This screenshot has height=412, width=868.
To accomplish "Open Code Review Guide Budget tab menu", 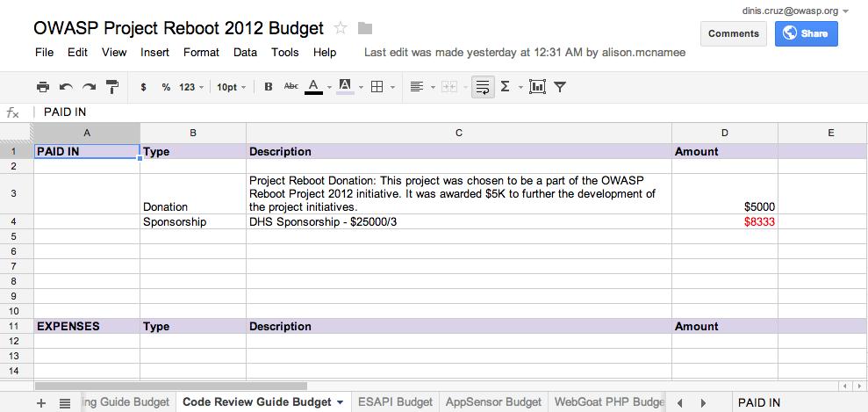I will pos(340,402).
